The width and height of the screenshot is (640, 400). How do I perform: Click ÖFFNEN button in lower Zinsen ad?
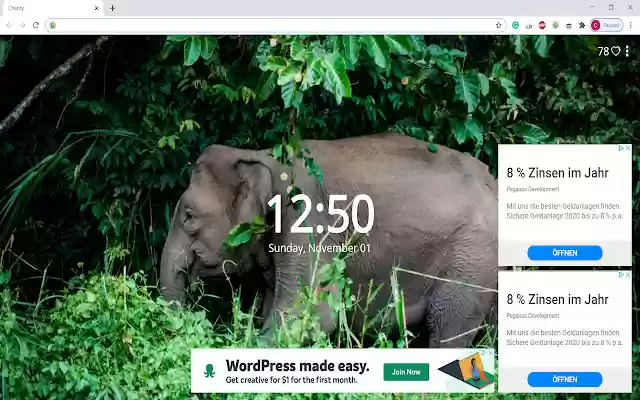pos(565,380)
